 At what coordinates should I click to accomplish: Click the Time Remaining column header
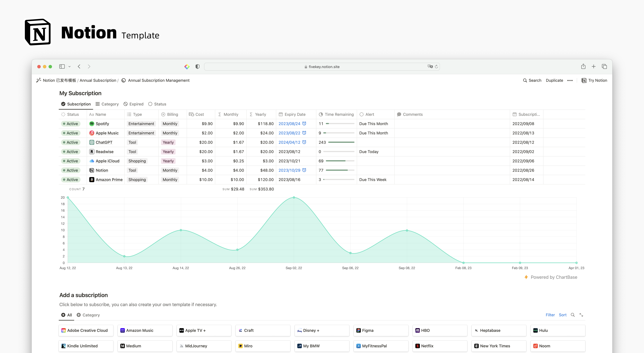(336, 114)
